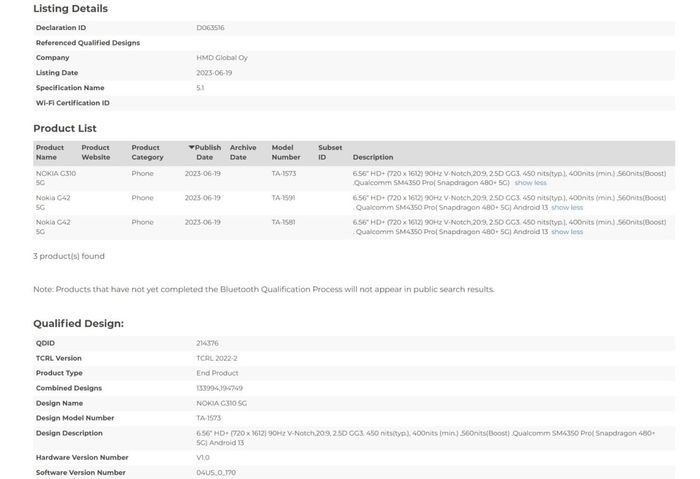Sort by Product Website column header
Screen dimensions: 700x479
[x=96, y=152]
